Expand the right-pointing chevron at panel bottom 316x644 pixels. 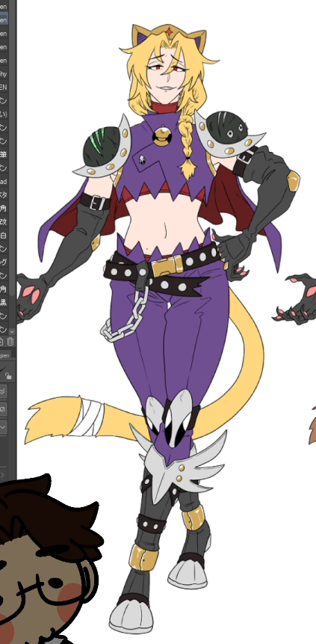[x=2, y=475]
